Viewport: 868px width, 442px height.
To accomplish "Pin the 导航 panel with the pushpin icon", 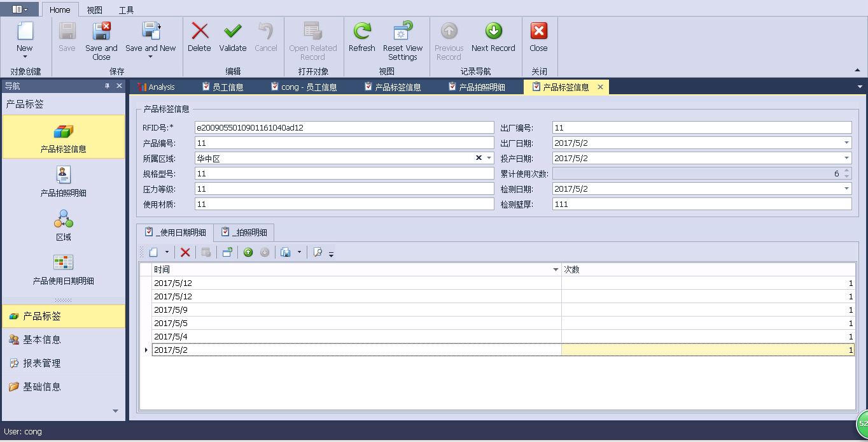I will tap(108, 86).
